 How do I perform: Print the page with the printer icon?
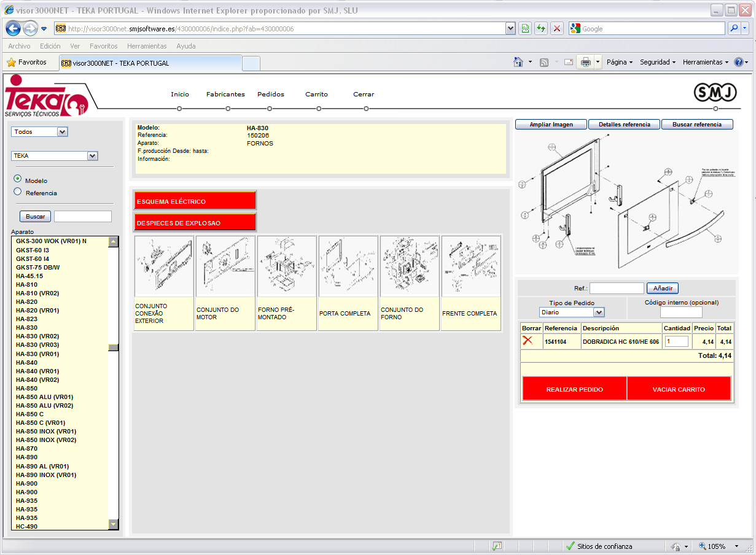tap(586, 62)
